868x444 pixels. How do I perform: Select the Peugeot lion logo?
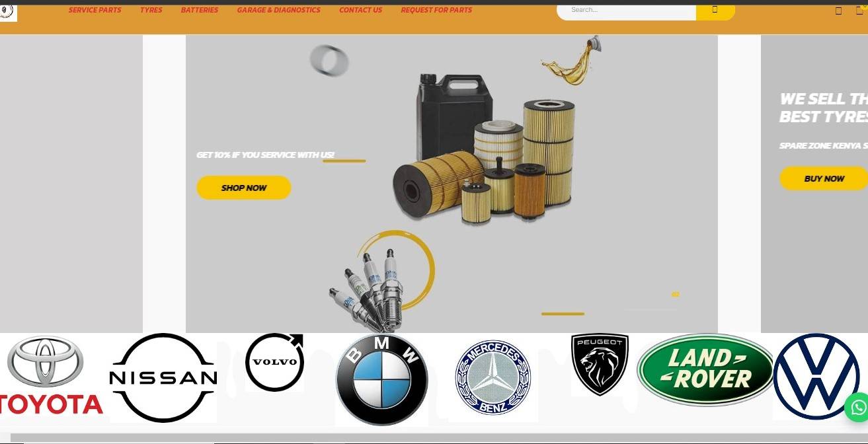pos(600,365)
